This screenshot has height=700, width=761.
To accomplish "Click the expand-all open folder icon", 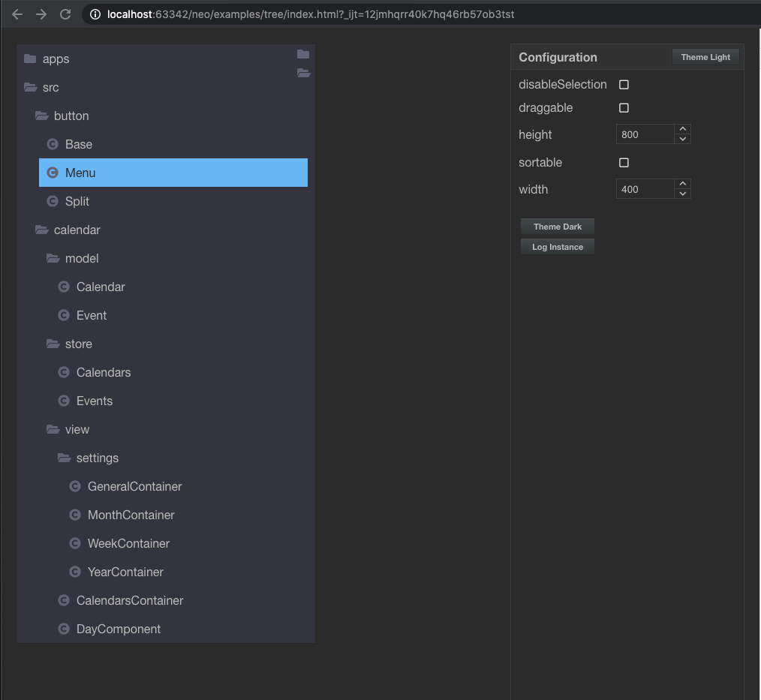I will [x=303, y=73].
